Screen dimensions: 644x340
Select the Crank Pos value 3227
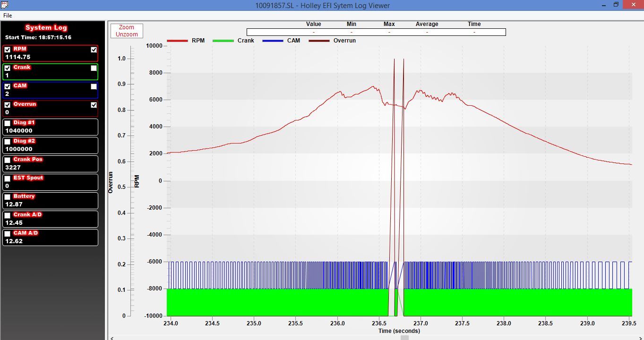pos(13,168)
